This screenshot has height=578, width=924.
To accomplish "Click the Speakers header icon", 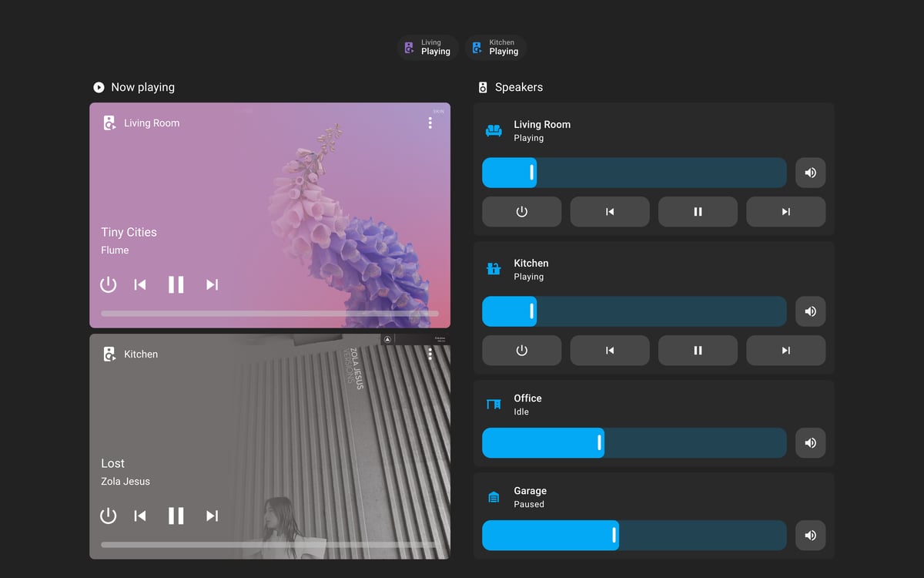I will [x=483, y=87].
